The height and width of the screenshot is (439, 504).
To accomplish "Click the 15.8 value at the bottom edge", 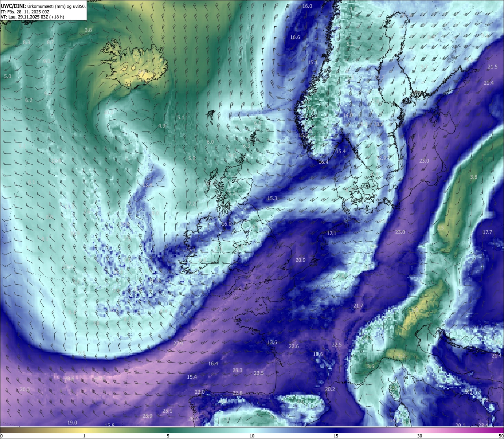I will (109, 425).
